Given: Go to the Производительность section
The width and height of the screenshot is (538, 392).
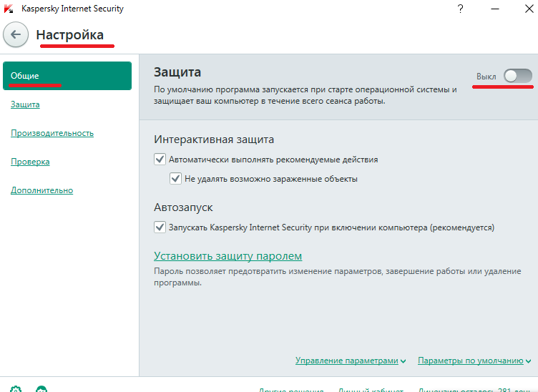Looking at the screenshot, I should pos(52,133).
